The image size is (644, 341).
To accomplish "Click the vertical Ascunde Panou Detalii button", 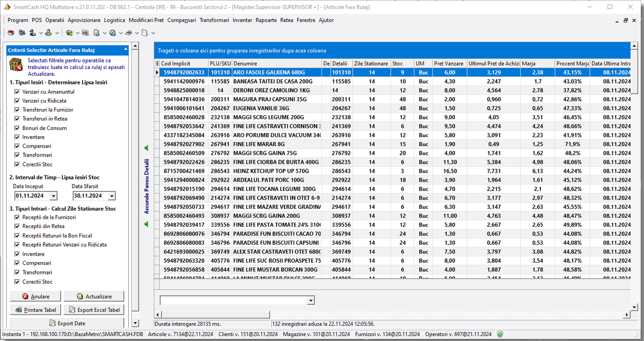I will 146,186.
